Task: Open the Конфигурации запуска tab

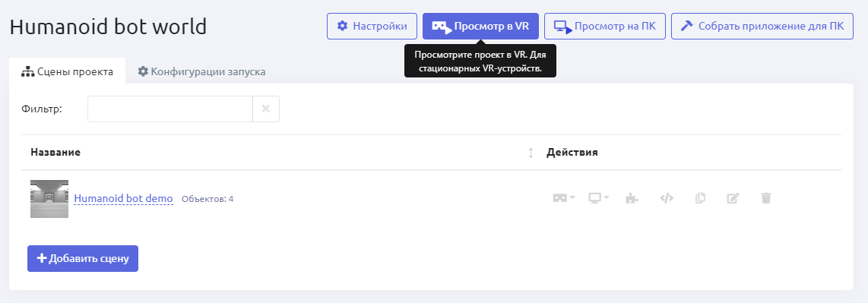Action: tap(201, 72)
